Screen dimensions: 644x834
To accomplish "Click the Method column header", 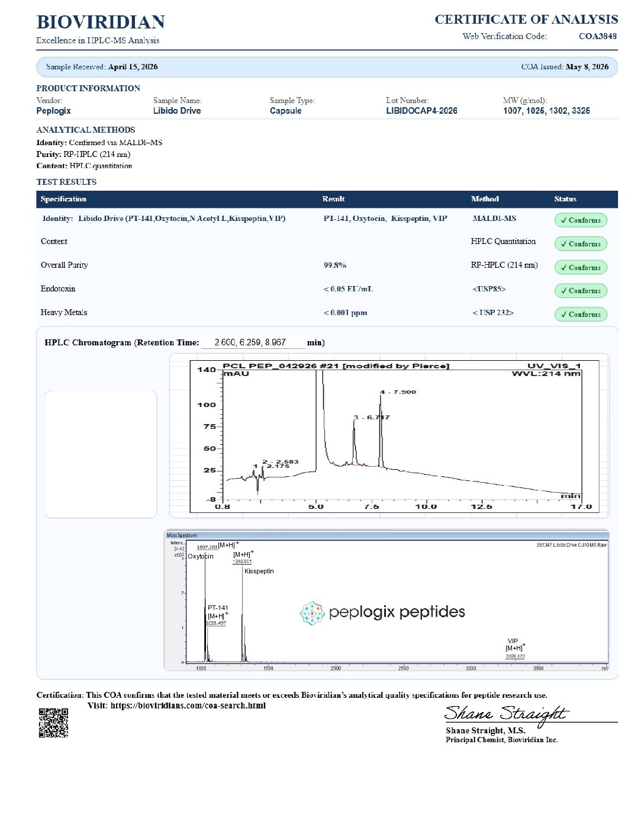I will (485, 199).
